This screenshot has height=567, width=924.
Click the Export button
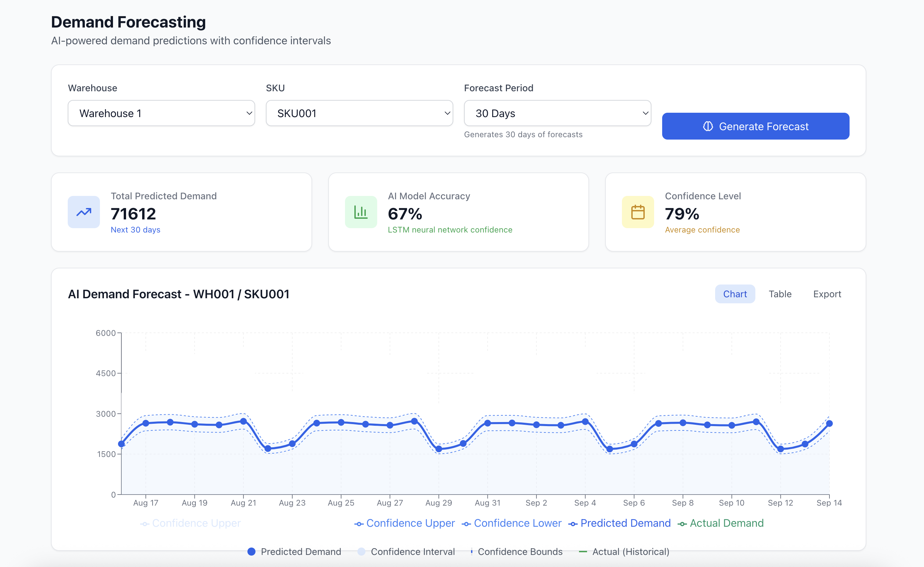tap(826, 294)
